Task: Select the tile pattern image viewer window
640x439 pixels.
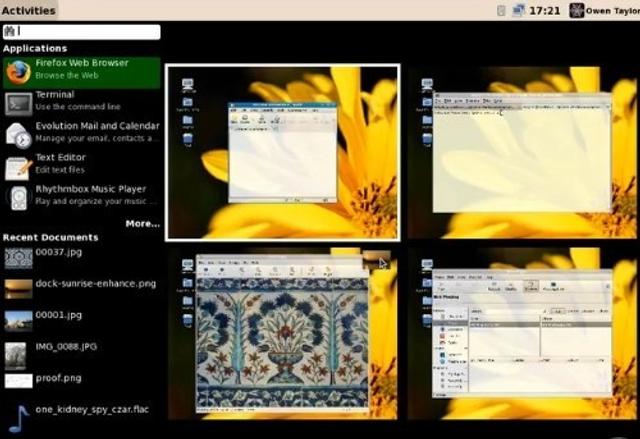Action: coord(283,338)
